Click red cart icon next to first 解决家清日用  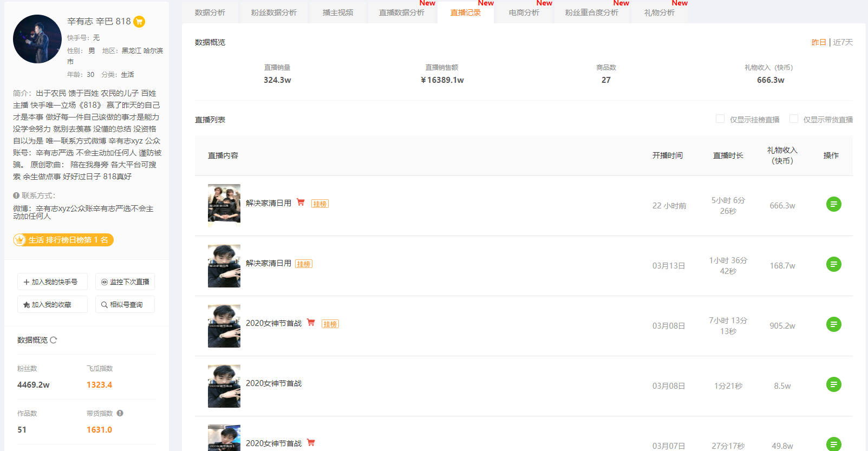coord(301,202)
